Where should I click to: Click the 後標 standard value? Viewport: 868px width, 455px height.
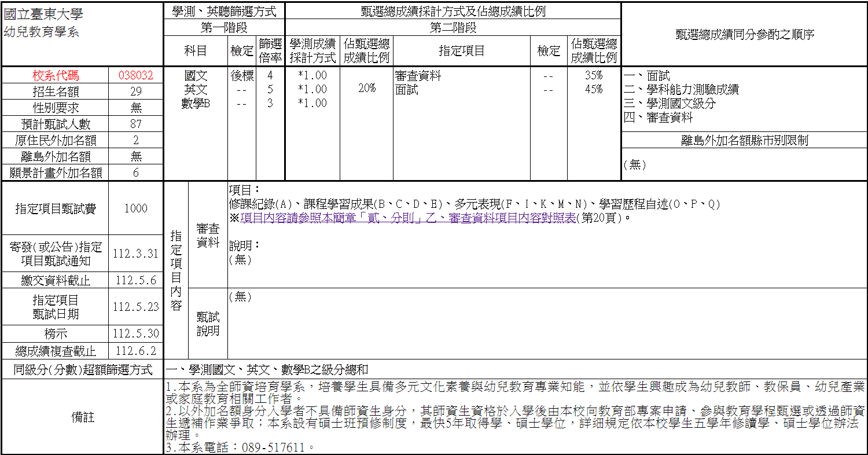coord(242,76)
